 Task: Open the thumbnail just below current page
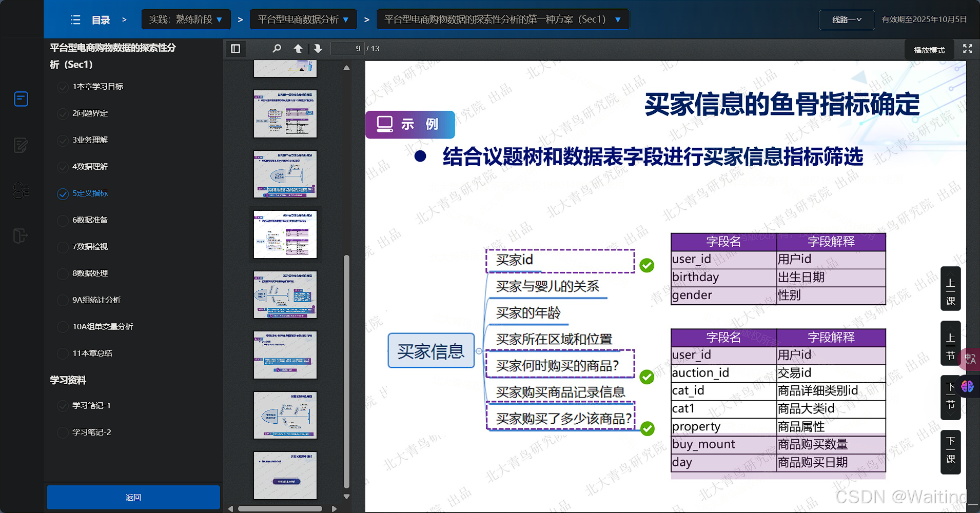pos(285,295)
